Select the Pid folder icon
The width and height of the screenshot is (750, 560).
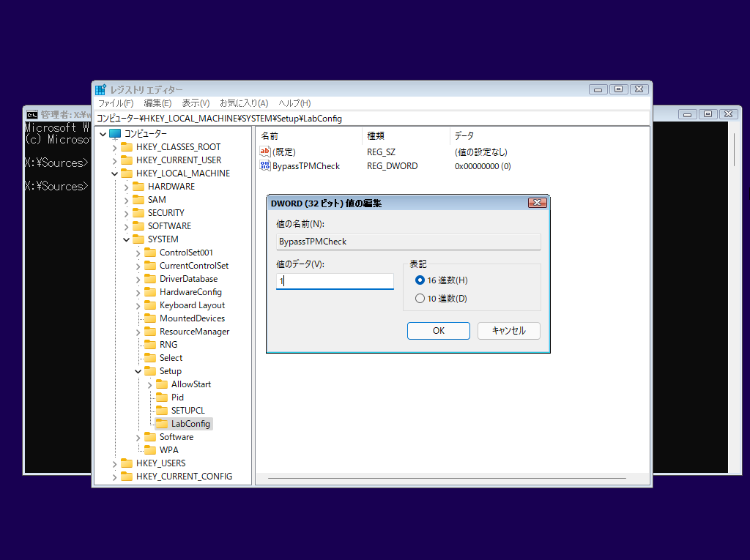point(162,397)
